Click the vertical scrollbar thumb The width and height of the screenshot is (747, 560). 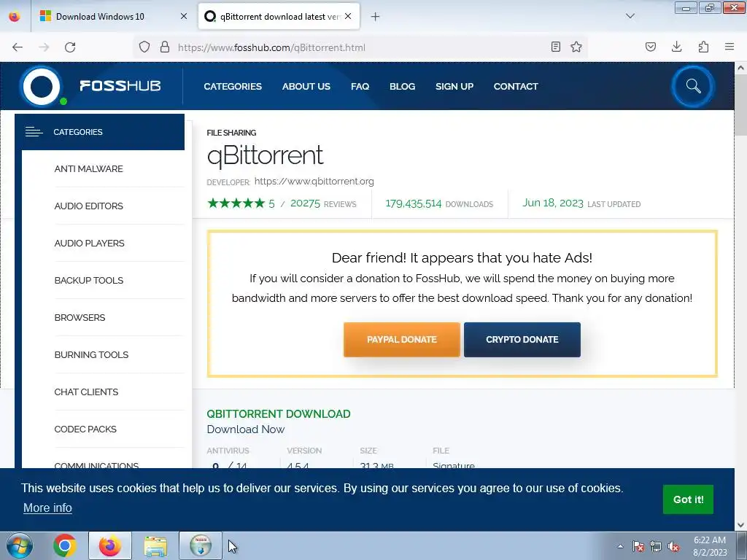click(x=740, y=105)
